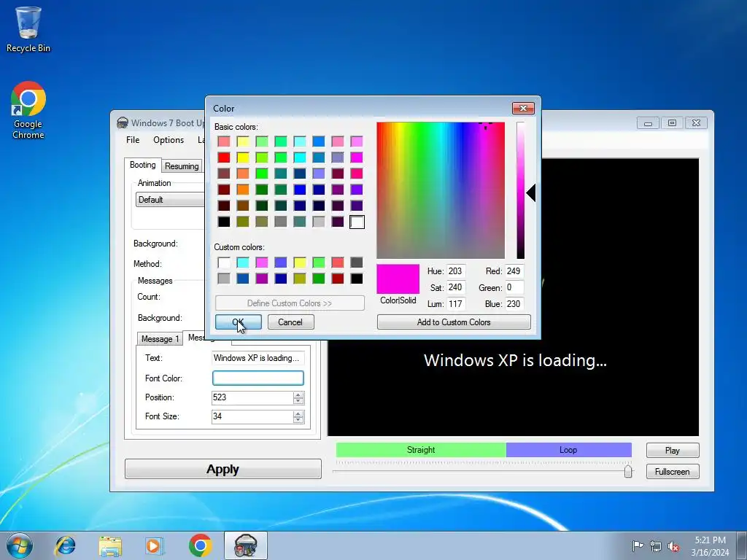Select the Straight animation segment
The height and width of the screenshot is (560, 747).
(421, 449)
